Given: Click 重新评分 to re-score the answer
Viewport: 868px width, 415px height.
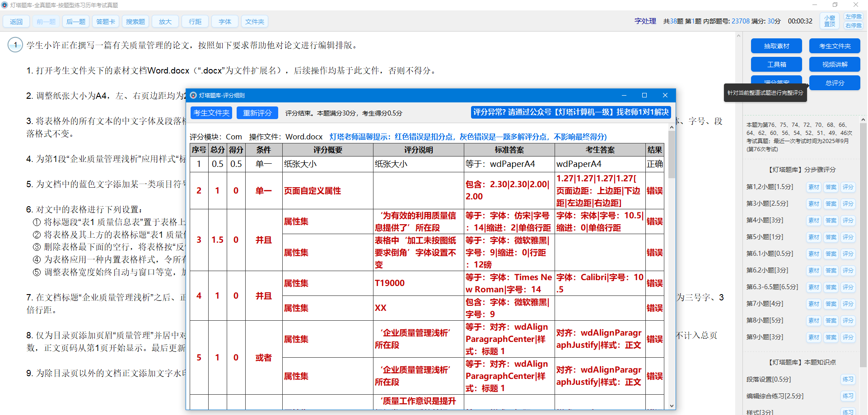Looking at the screenshot, I should point(257,113).
